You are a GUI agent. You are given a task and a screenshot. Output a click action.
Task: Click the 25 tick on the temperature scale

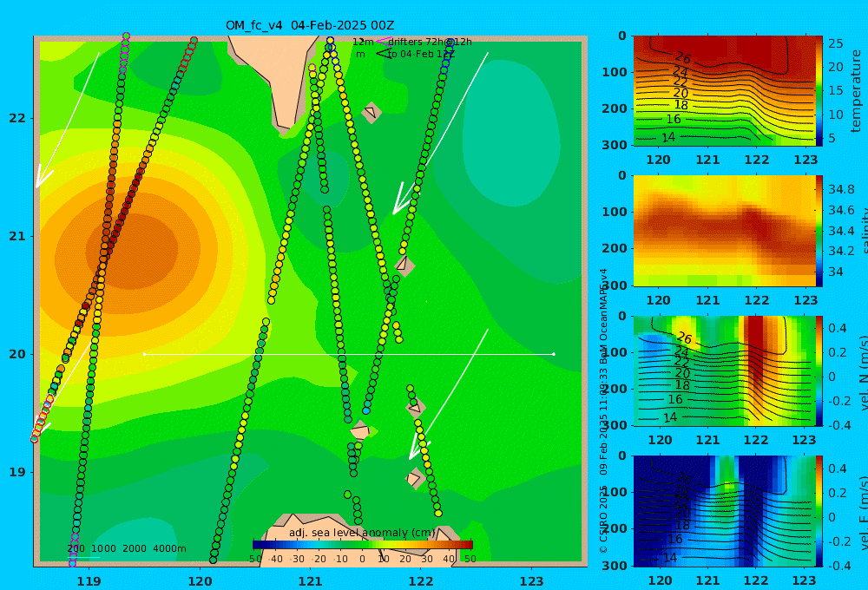(835, 43)
